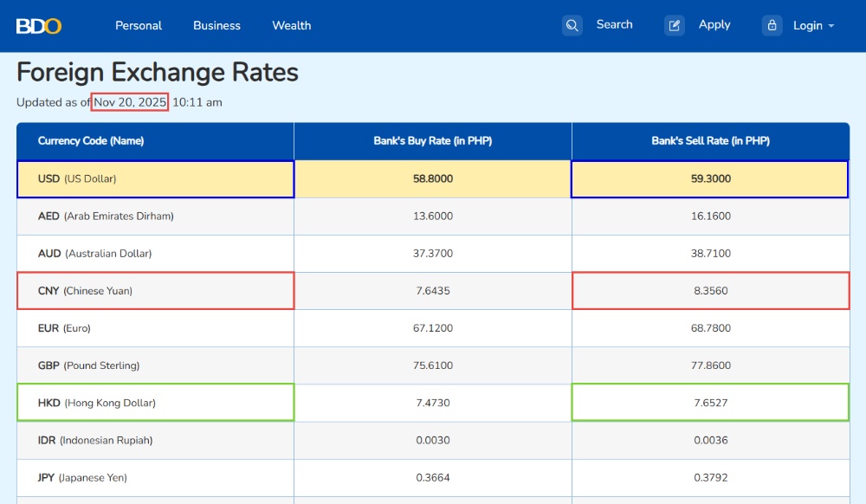Click the Apply pencil icon

pyautogui.click(x=675, y=25)
